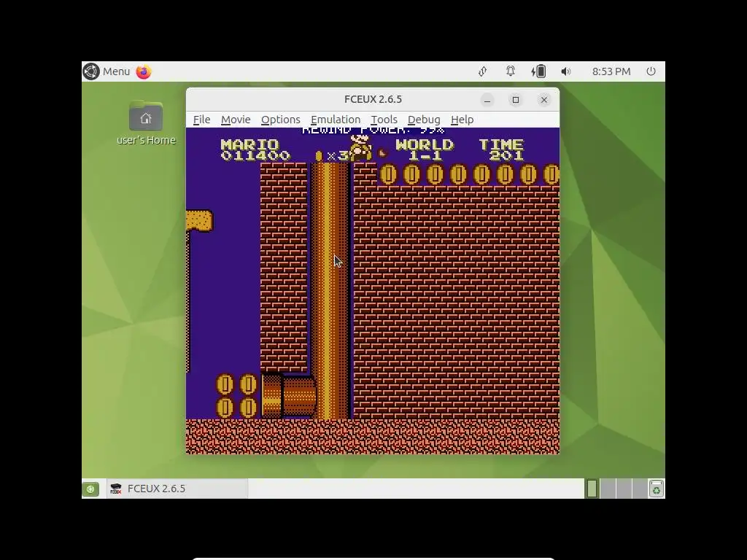Click the TIME 201 counter
Image resolution: width=747 pixels, height=560 pixels.
(501, 149)
